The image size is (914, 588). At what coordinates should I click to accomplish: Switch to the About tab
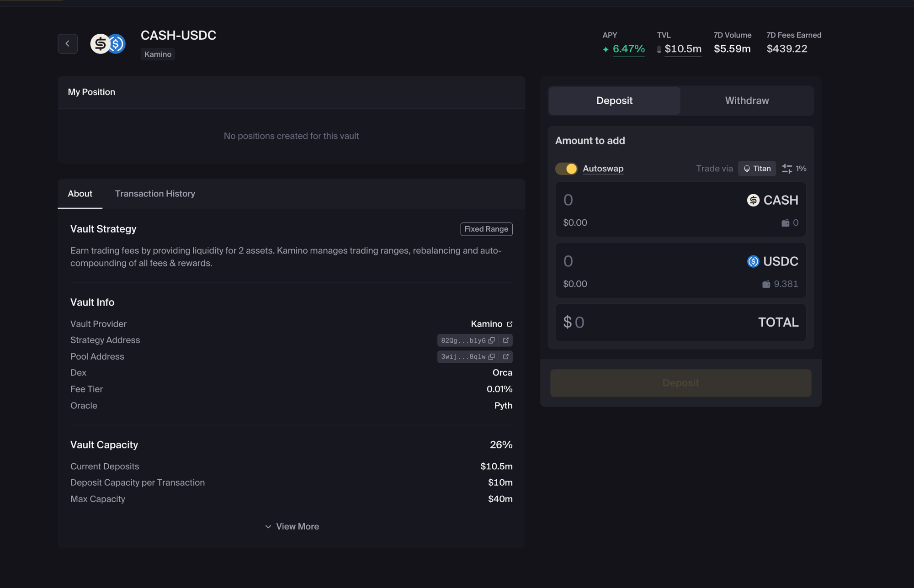coord(80,194)
